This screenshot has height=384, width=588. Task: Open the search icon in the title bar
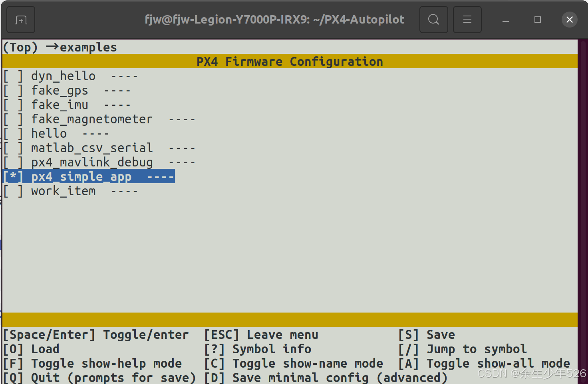coord(434,19)
